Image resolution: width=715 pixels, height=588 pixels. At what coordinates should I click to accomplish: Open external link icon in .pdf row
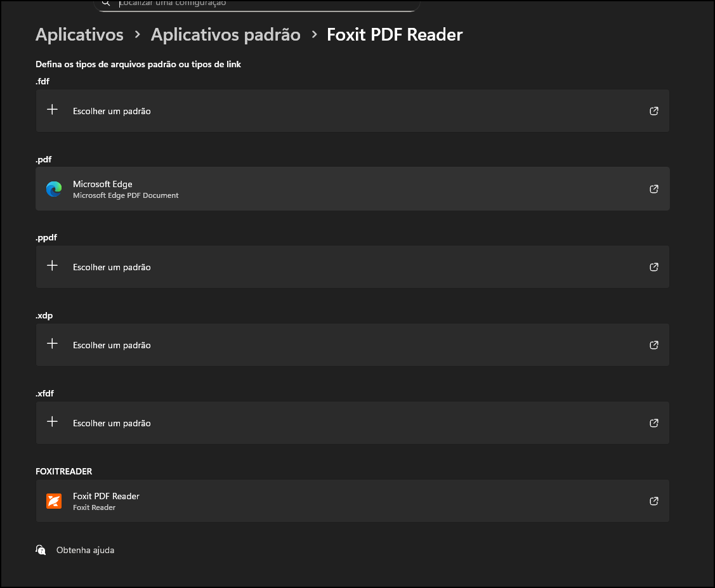coord(654,189)
